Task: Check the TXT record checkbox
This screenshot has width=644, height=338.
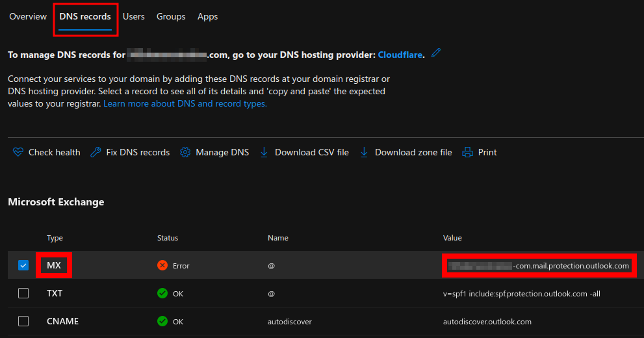Action: point(23,293)
